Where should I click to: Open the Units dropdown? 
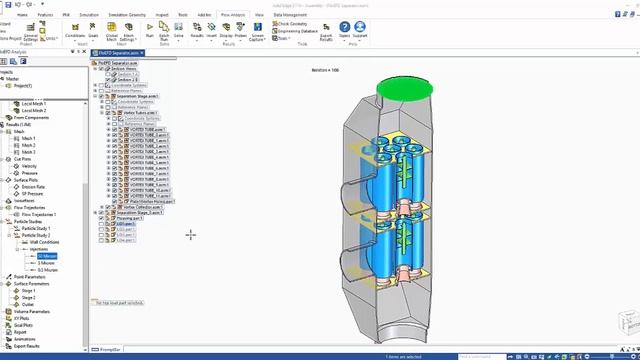(x=49, y=38)
